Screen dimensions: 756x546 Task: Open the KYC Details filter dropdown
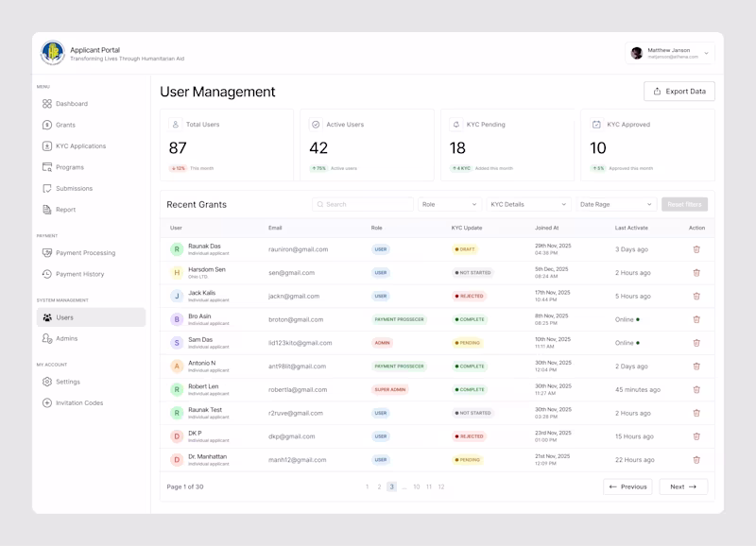pyautogui.click(x=528, y=204)
